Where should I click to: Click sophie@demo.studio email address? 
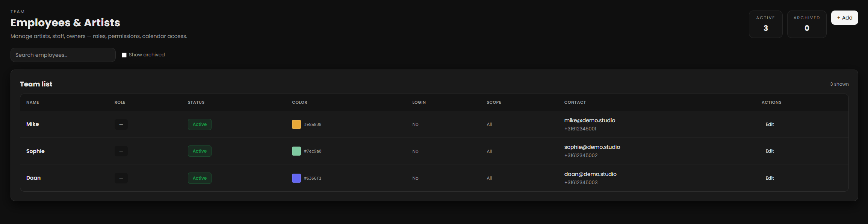[592, 147]
